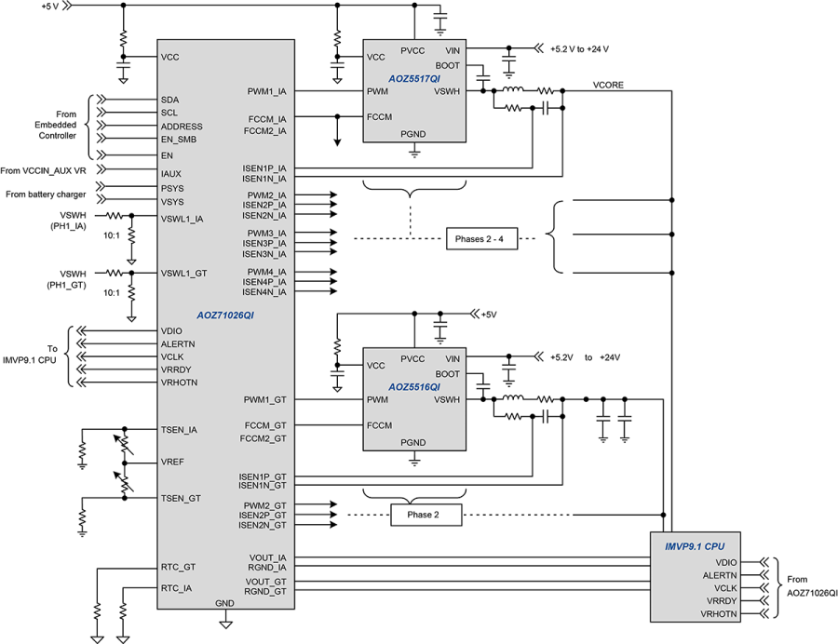This screenshot has height=644, width=838.
Task: Click the Phases 2 - 4 box
Action: (480, 239)
